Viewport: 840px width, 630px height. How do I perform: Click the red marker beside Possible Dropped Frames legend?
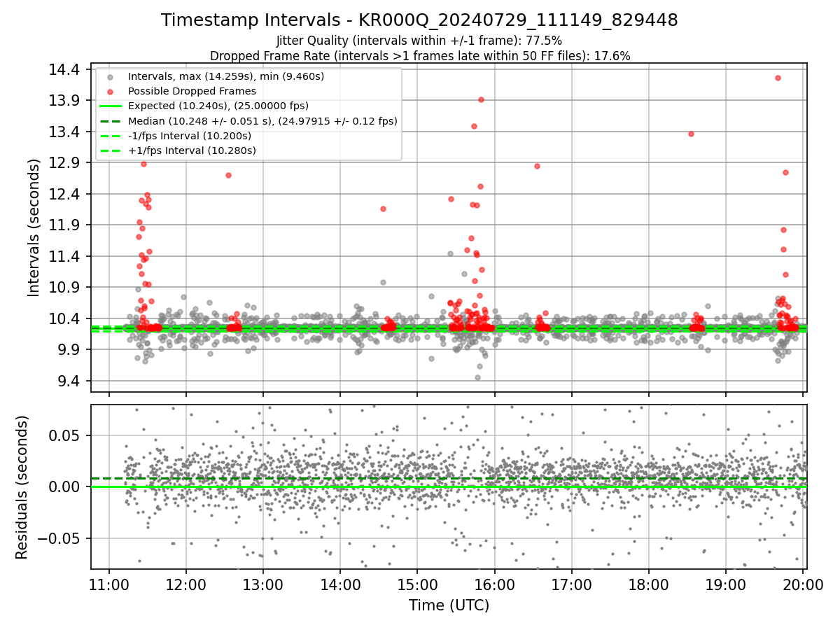[111, 91]
